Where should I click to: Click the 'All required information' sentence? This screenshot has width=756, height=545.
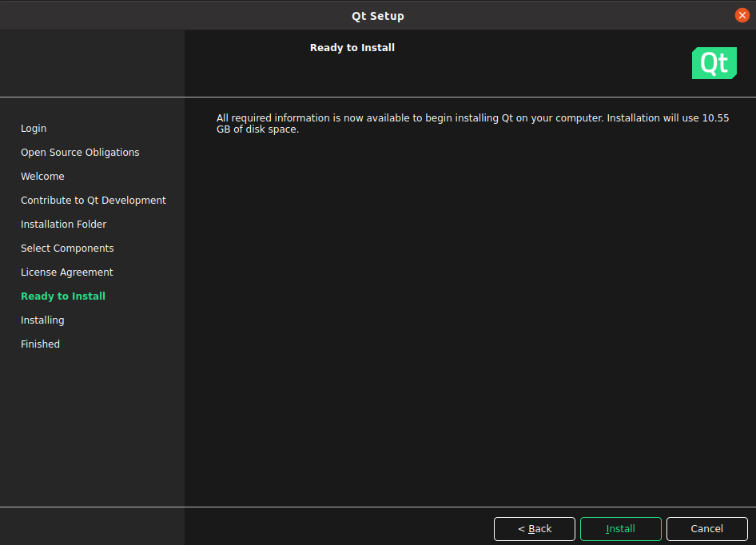pos(400,118)
